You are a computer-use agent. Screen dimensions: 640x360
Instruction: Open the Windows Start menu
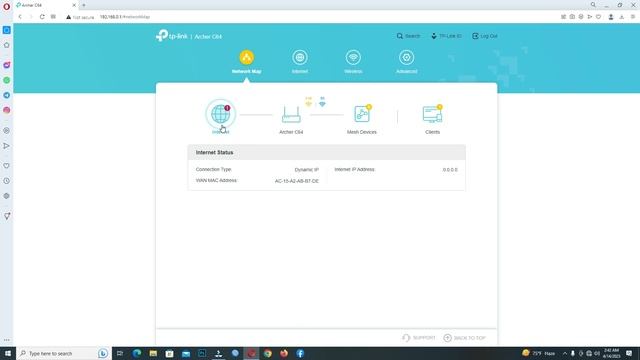click(x=8, y=353)
